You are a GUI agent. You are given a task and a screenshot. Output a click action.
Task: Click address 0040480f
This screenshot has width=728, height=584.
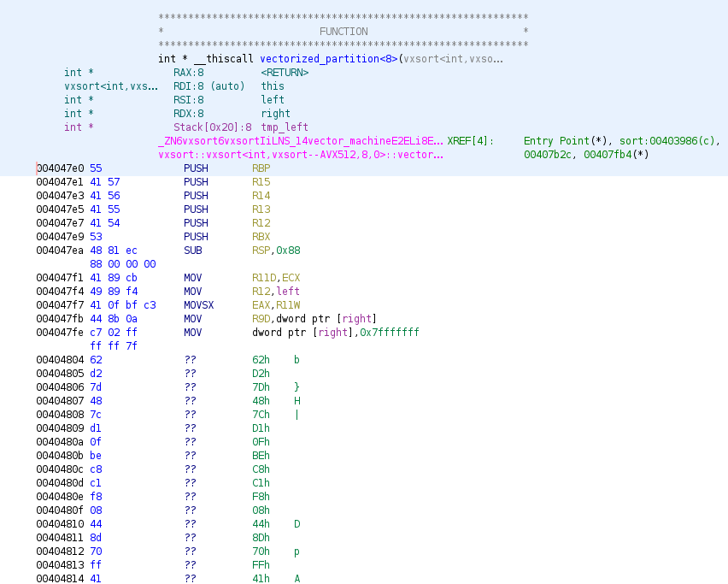tap(60, 510)
